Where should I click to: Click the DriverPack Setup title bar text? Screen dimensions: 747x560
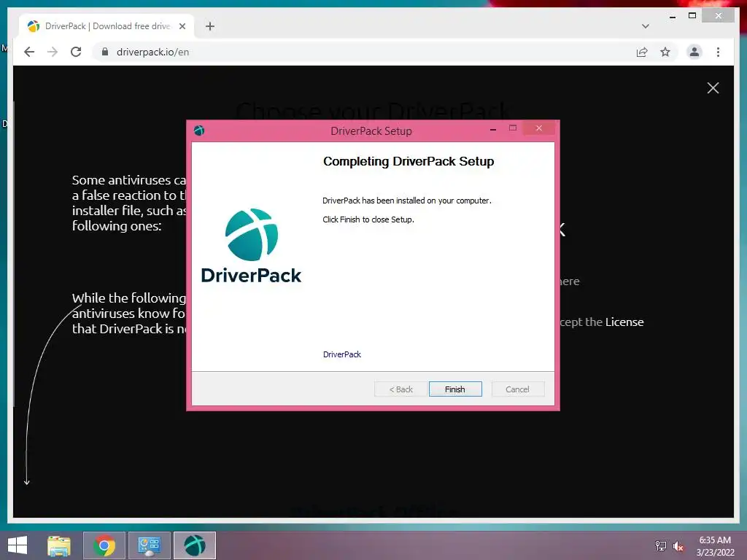coord(371,131)
